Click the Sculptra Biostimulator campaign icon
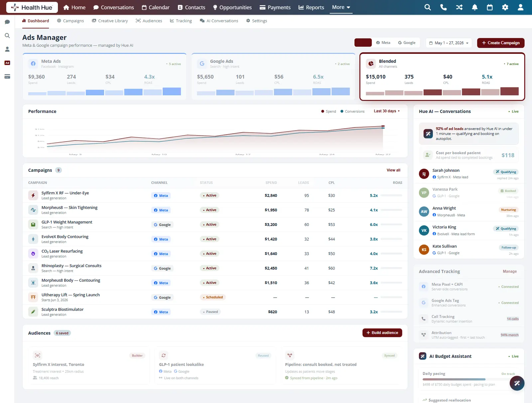The image size is (532, 403). (33, 312)
